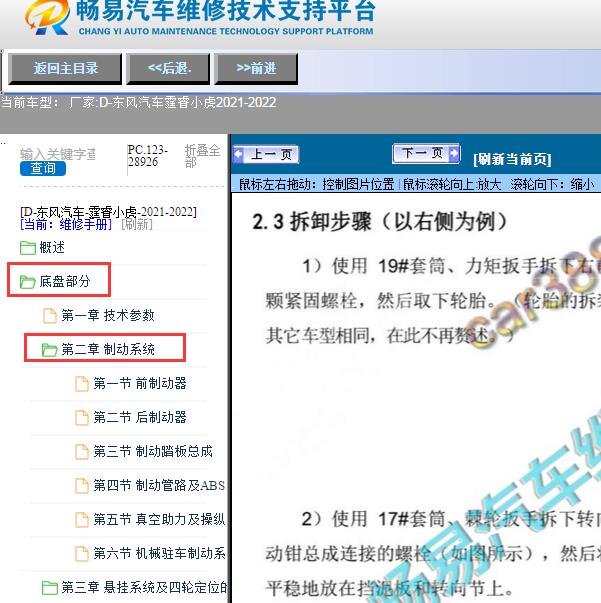The image size is (601, 603).
Task: Click 上一页 previous page button
Action: 266,155
